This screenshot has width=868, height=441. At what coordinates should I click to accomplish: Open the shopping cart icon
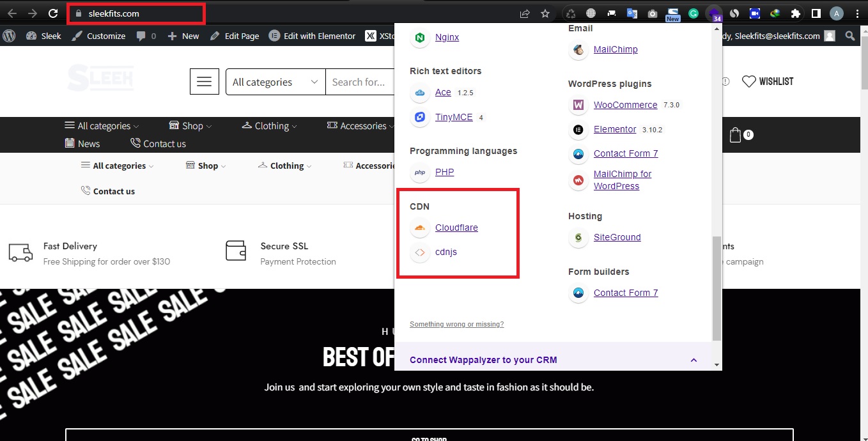pos(736,135)
